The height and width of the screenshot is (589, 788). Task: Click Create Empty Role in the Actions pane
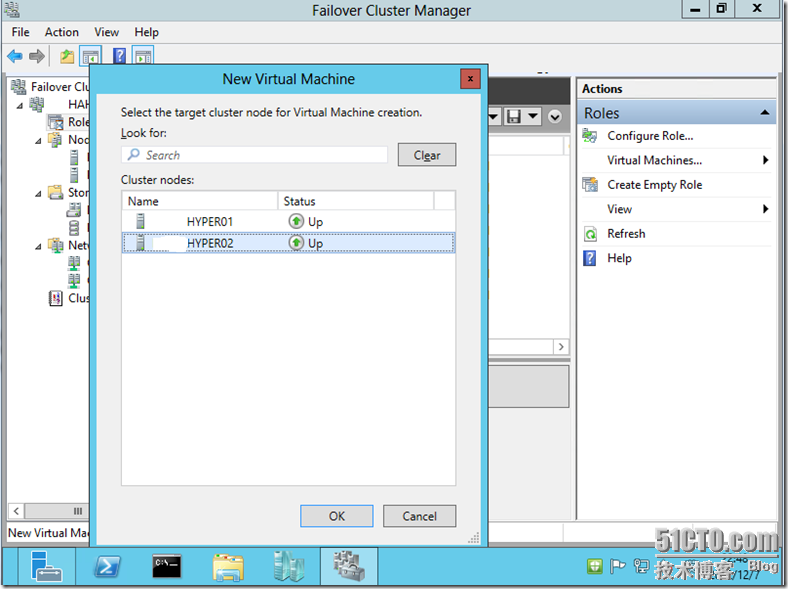[654, 184]
